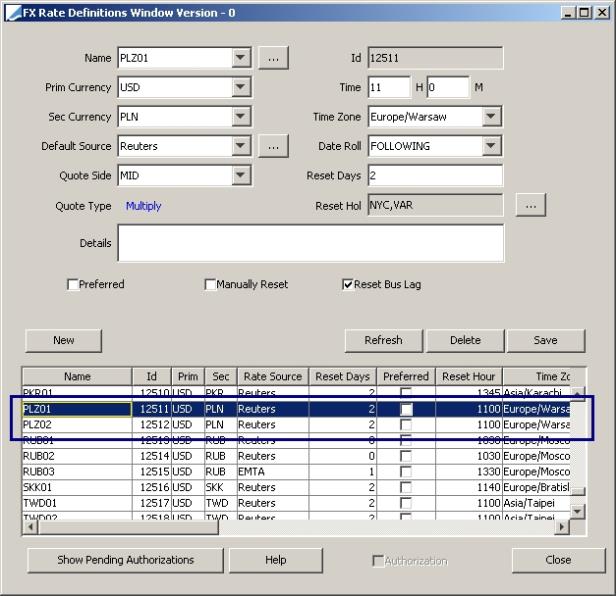Screen dimensions: 616x596
Task: Click the ellipsis button next to Default Source
Action: (x=273, y=146)
